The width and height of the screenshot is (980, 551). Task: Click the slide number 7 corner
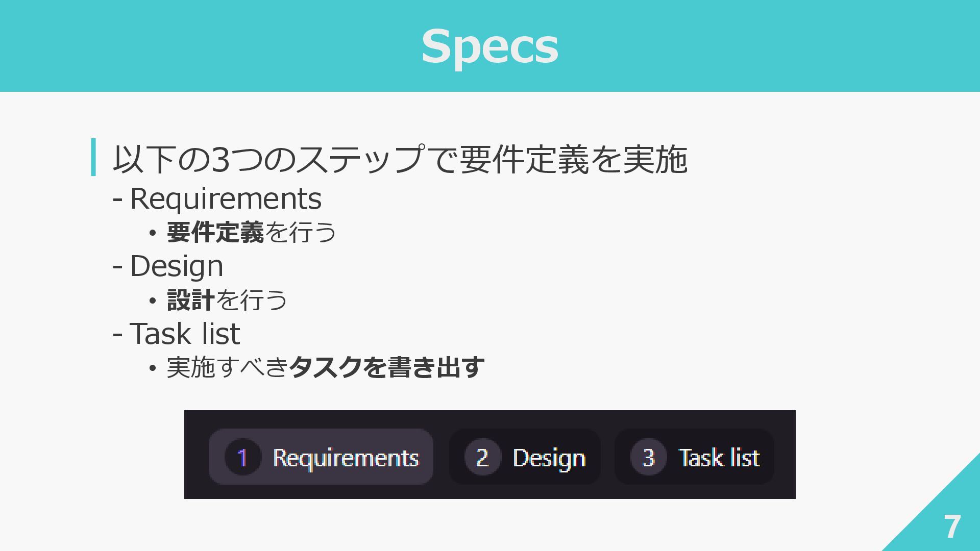coord(952,526)
